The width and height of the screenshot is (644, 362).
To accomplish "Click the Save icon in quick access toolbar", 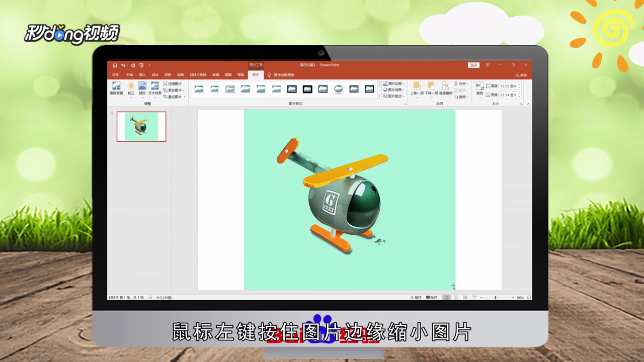I will [115, 65].
